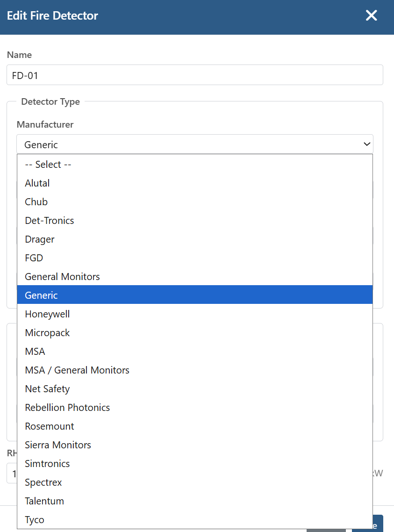
Task: Click the Name input field containing FD-01
Action: [x=195, y=75]
